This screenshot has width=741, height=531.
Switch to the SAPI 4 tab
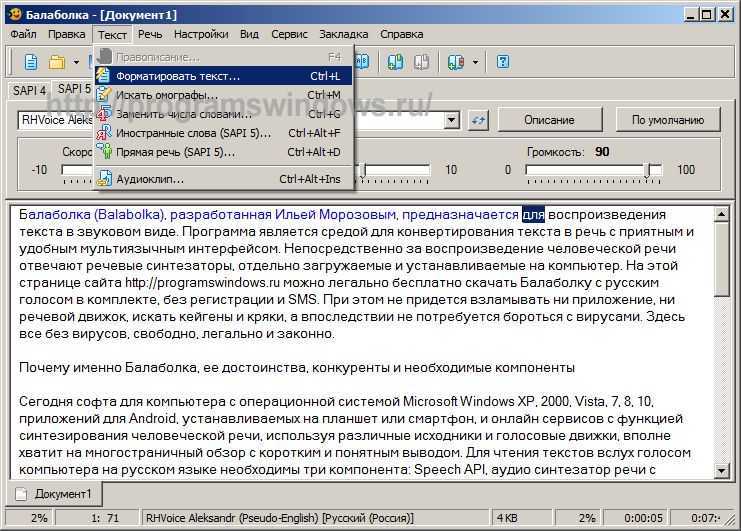click(29, 90)
